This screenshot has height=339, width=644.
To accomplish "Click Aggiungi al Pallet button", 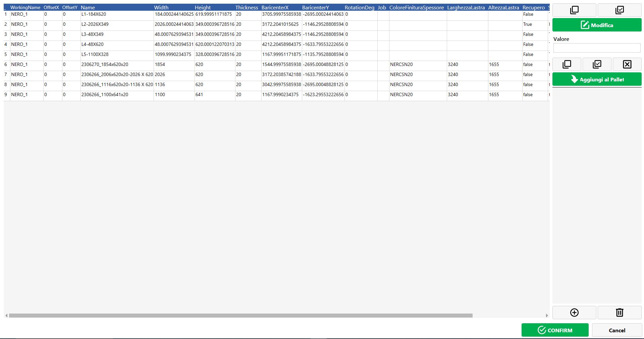I will coord(597,79).
